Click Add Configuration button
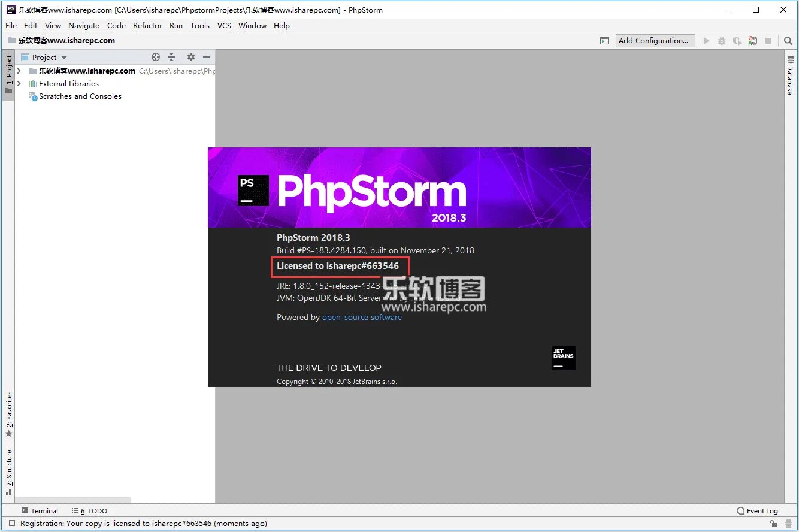 pos(655,41)
